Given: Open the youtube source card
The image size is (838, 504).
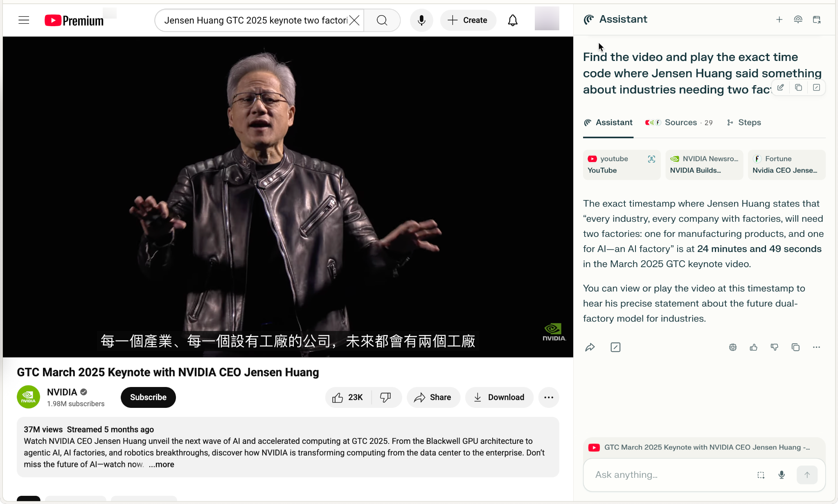Looking at the screenshot, I should tap(622, 164).
